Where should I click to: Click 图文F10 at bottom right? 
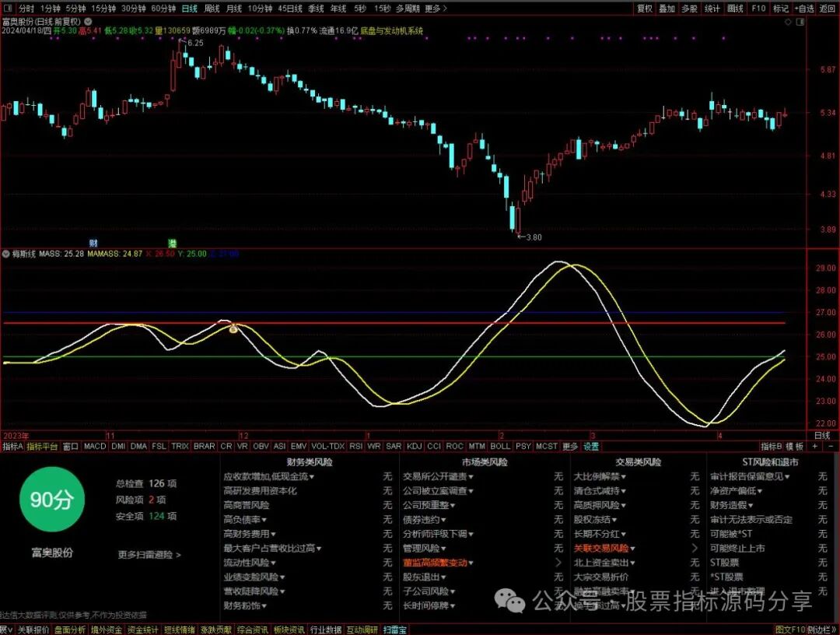(x=790, y=630)
